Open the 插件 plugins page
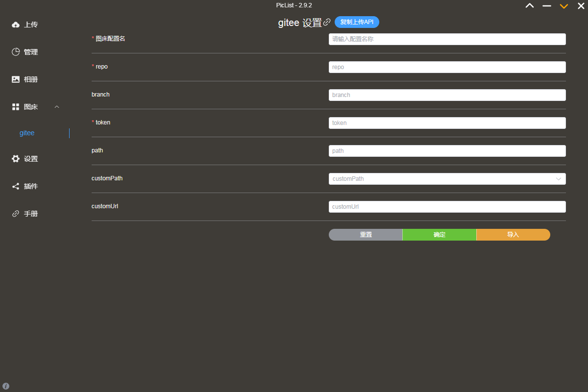 [x=30, y=186]
